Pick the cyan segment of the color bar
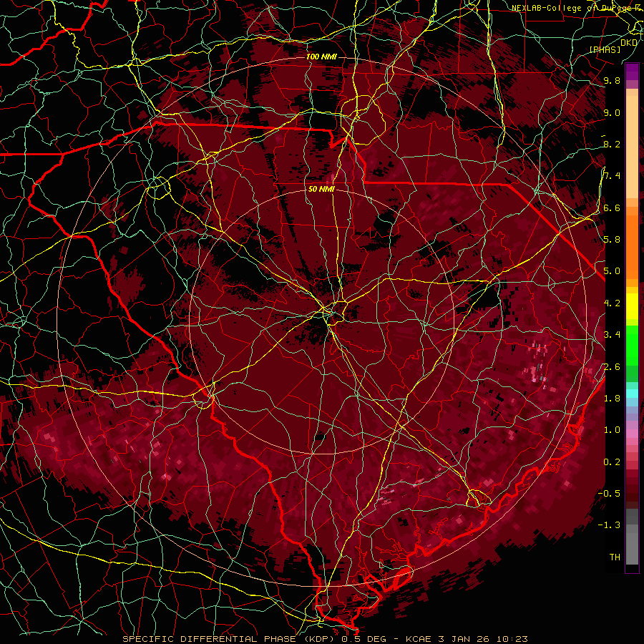Image resolution: width=644 pixels, height=644 pixels. click(632, 394)
